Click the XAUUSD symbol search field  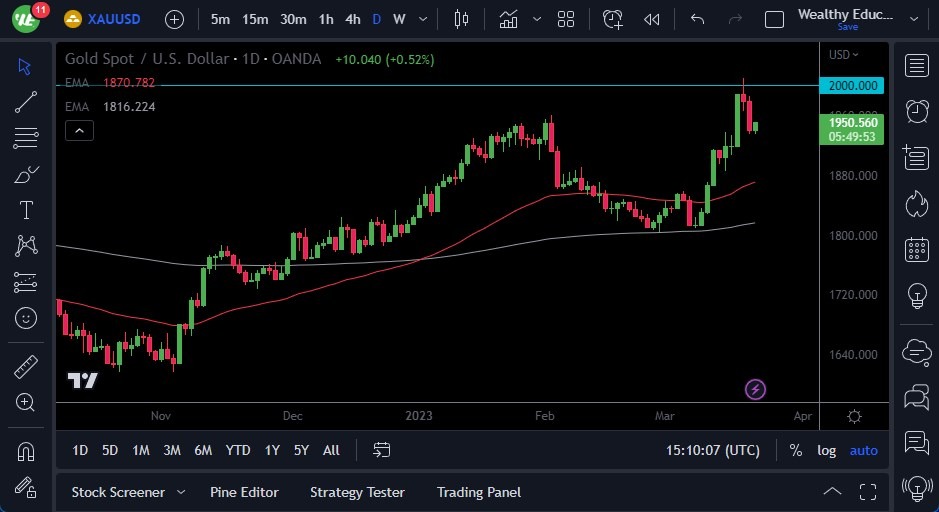113,19
